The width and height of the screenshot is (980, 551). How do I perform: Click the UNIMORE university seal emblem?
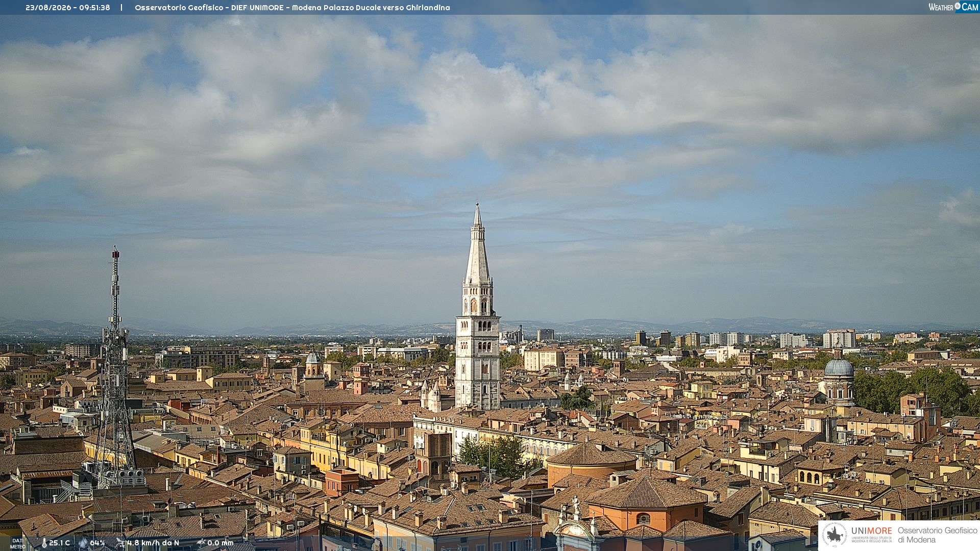835,535
